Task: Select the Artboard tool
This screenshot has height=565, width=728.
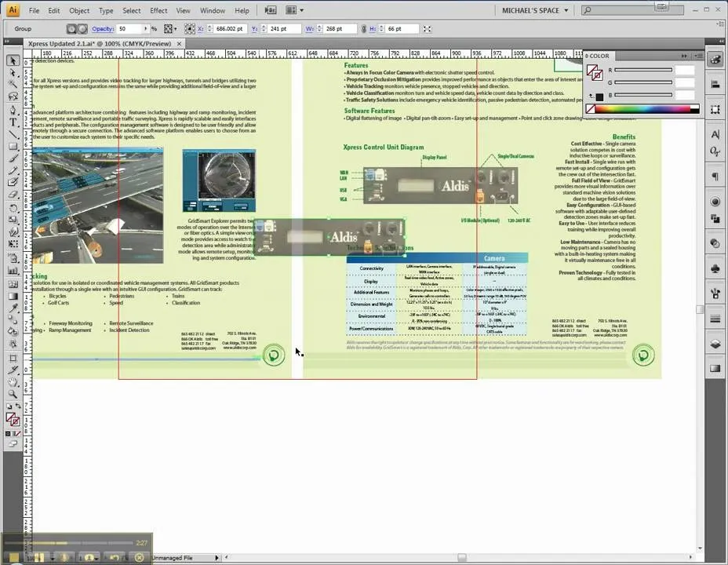Action: pos(13,358)
